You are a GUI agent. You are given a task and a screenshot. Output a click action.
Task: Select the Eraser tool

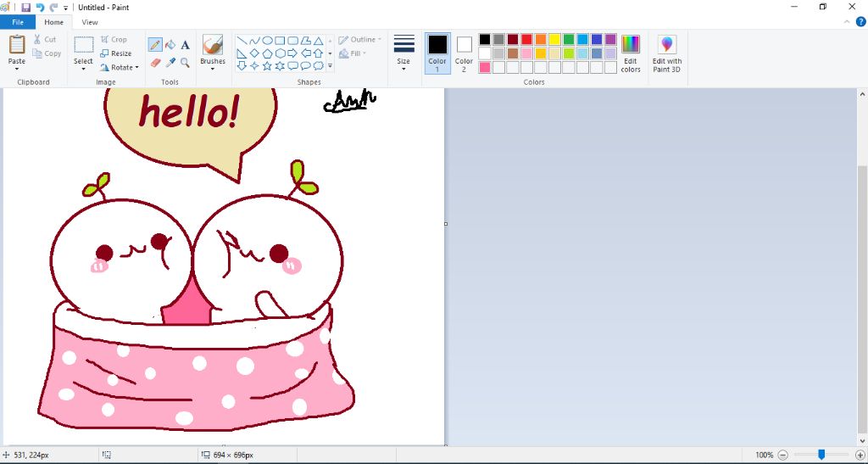point(156,63)
